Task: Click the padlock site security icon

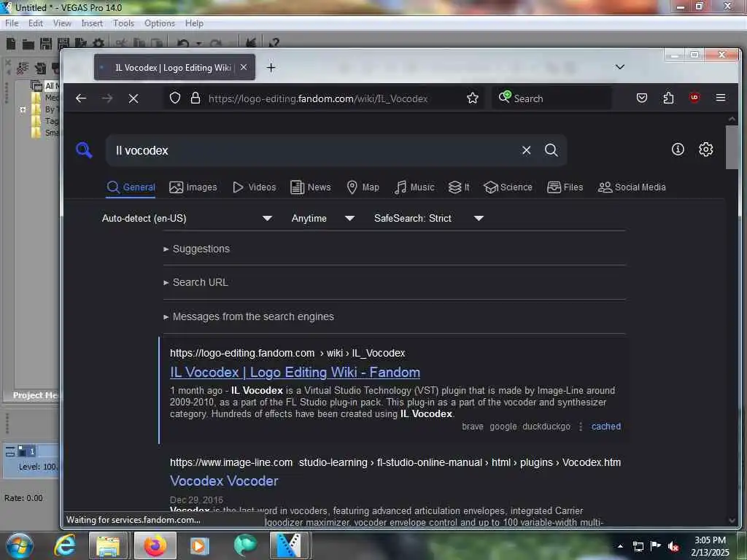Action: (196, 98)
